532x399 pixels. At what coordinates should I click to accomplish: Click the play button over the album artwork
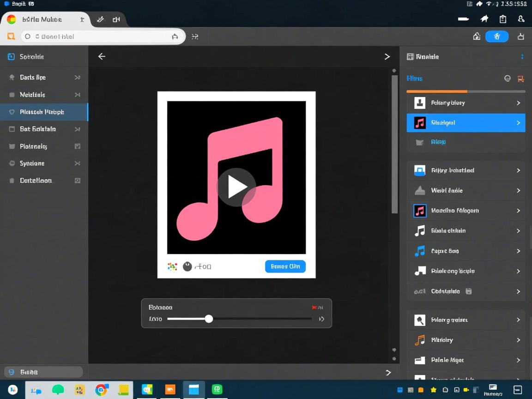tap(236, 187)
